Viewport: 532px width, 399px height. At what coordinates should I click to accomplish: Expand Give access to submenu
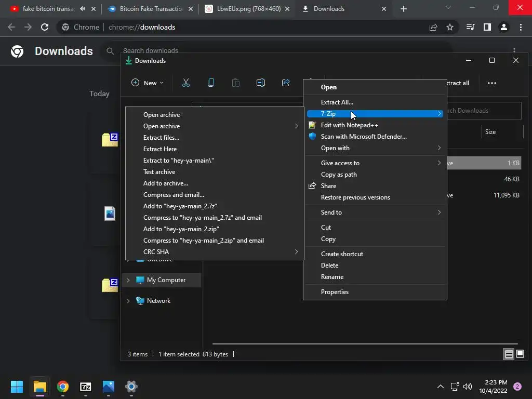[x=439, y=163]
